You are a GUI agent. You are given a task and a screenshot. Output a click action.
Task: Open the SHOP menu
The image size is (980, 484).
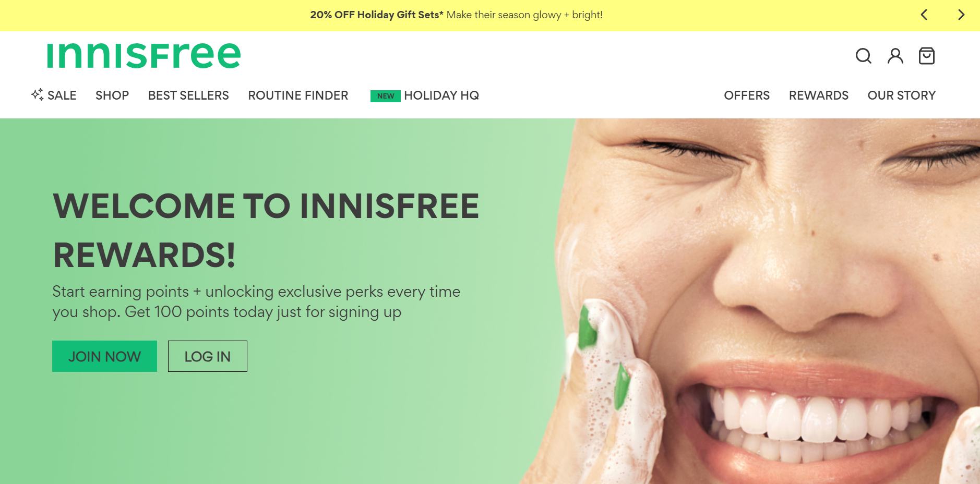point(112,95)
